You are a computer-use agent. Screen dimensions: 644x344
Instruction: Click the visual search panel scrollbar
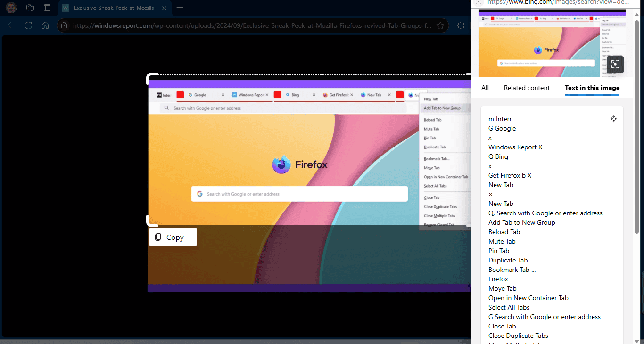pos(636,141)
